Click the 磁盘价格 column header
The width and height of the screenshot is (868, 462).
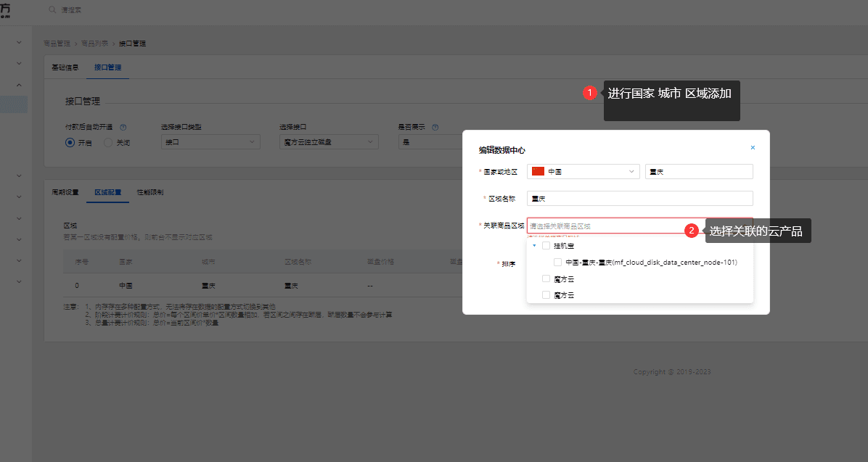(380, 262)
